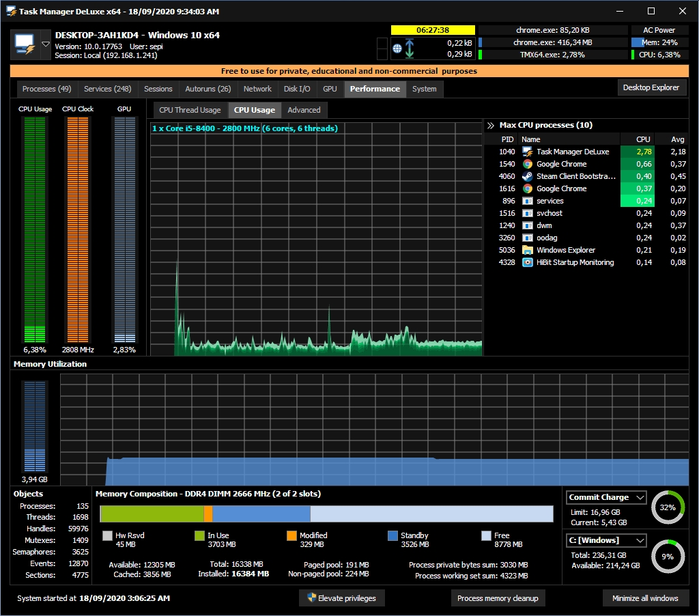Click the Windows Explorer folder icon
The width and height of the screenshot is (699, 616).
(527, 250)
